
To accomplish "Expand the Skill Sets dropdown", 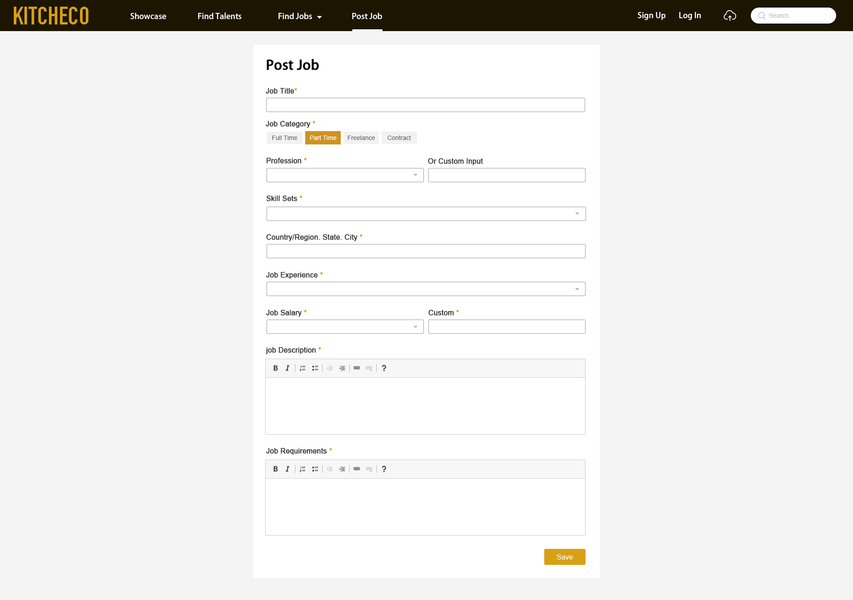I will click(x=425, y=213).
